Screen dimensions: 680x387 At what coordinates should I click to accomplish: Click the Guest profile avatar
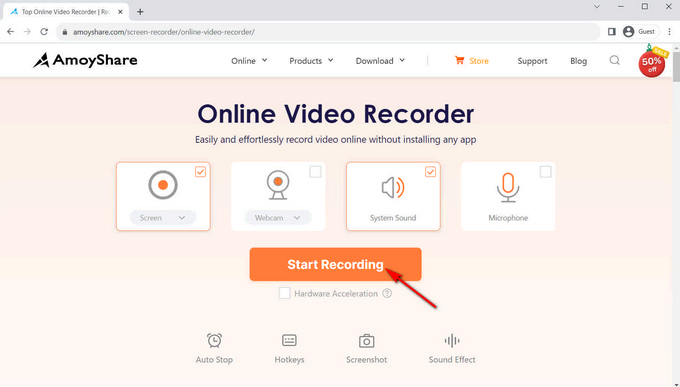coord(628,32)
